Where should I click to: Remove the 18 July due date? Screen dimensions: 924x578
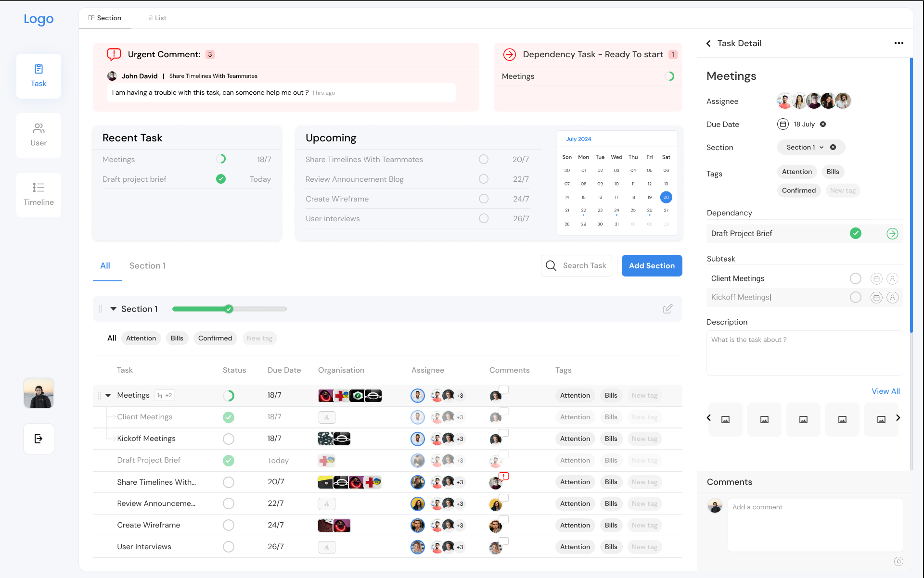823,124
